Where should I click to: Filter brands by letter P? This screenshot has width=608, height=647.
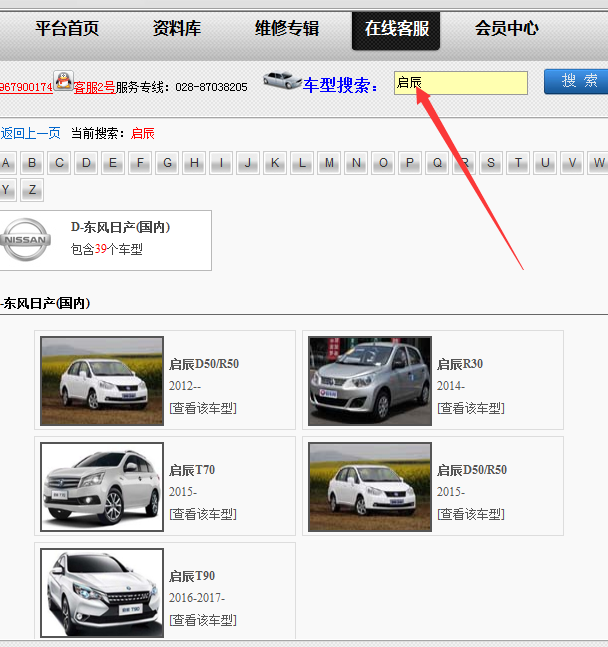[x=410, y=163]
